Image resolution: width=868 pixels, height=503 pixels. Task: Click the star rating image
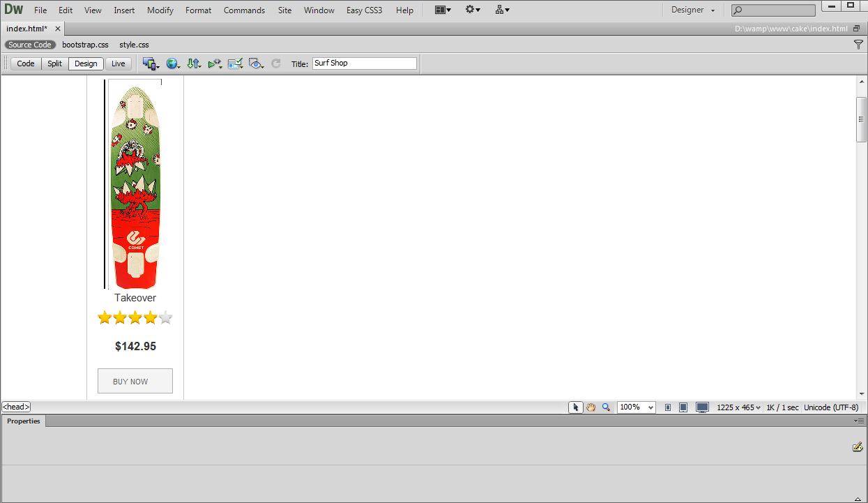coord(135,318)
